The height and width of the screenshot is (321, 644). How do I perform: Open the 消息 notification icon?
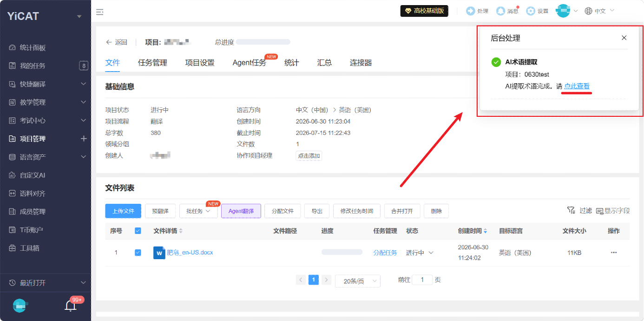[500, 11]
